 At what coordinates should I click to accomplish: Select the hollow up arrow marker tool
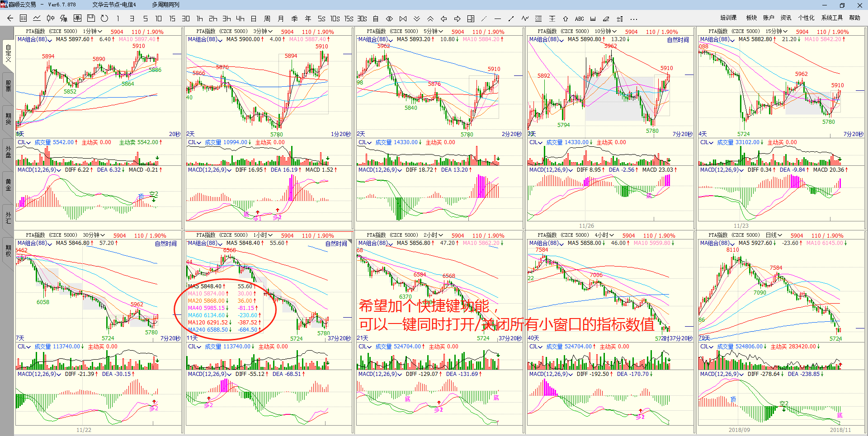566,19
